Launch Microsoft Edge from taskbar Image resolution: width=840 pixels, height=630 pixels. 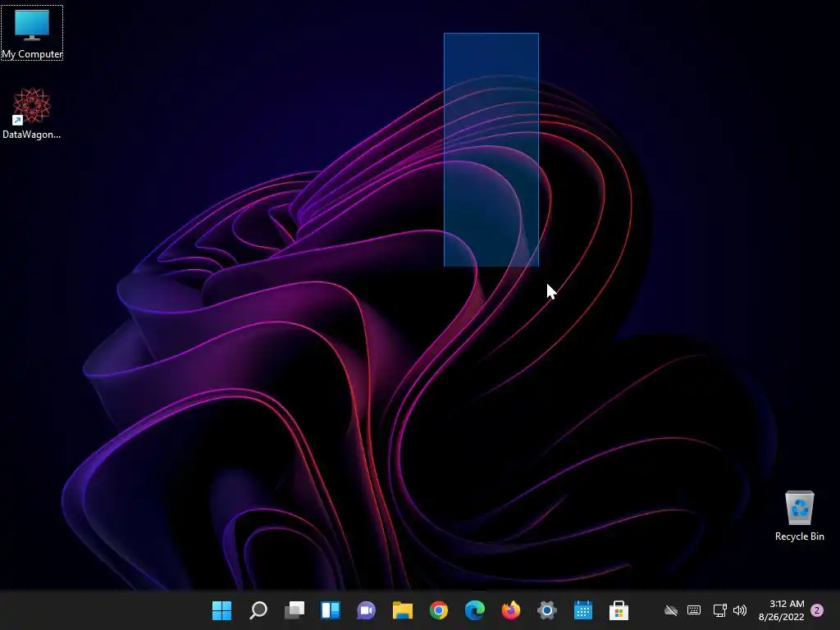click(475, 610)
